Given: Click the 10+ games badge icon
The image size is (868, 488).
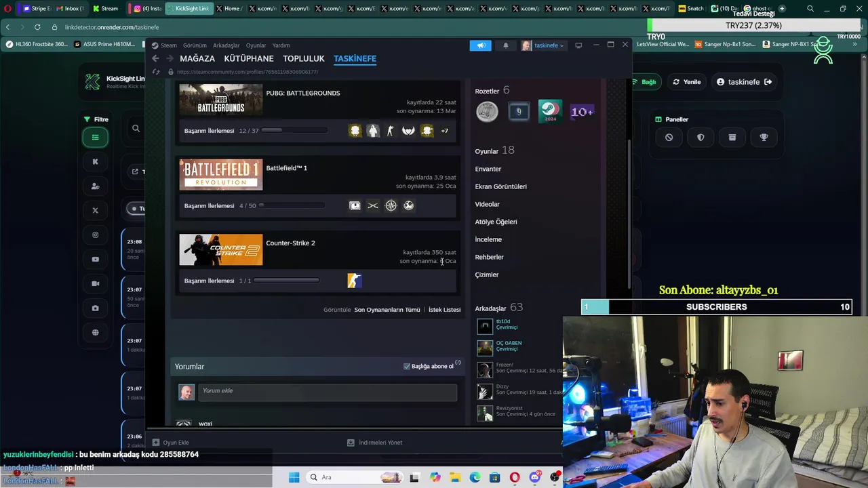Looking at the screenshot, I should pos(582,111).
